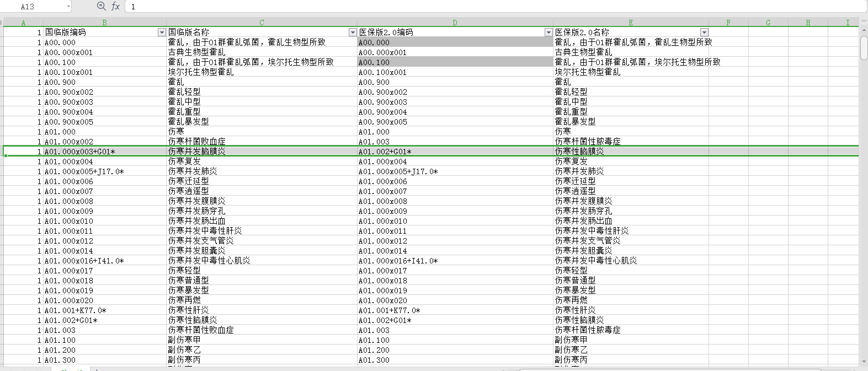Screen dimensions: 868x371
Task: Click the scroll up arrow of vertical scrollbar
Action: click(x=864, y=31)
